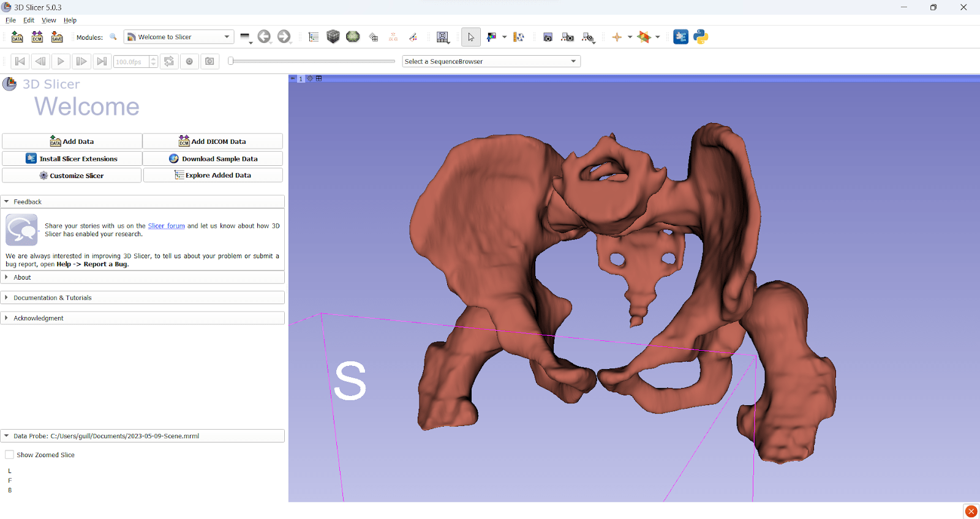Go to the previous module with back arrow
The image size is (980, 519).
click(264, 37)
